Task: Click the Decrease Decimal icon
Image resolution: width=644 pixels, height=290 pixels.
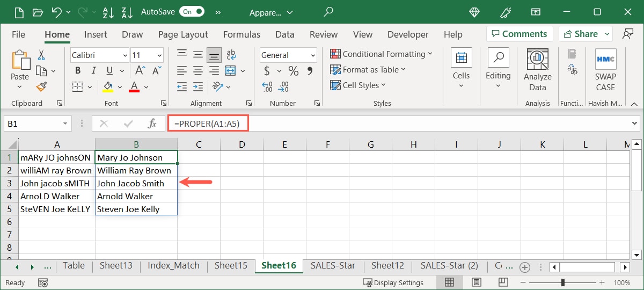Action: tap(283, 86)
